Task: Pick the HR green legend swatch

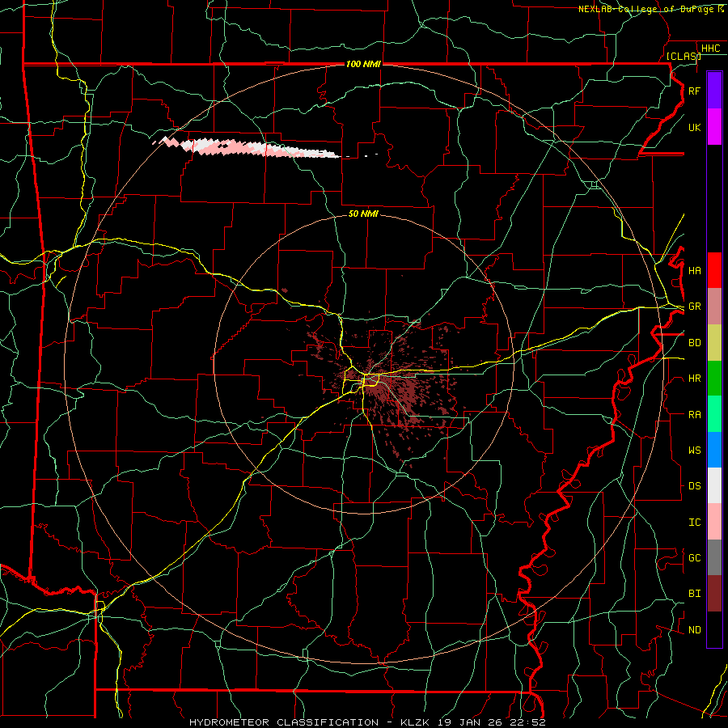Action: [714, 379]
